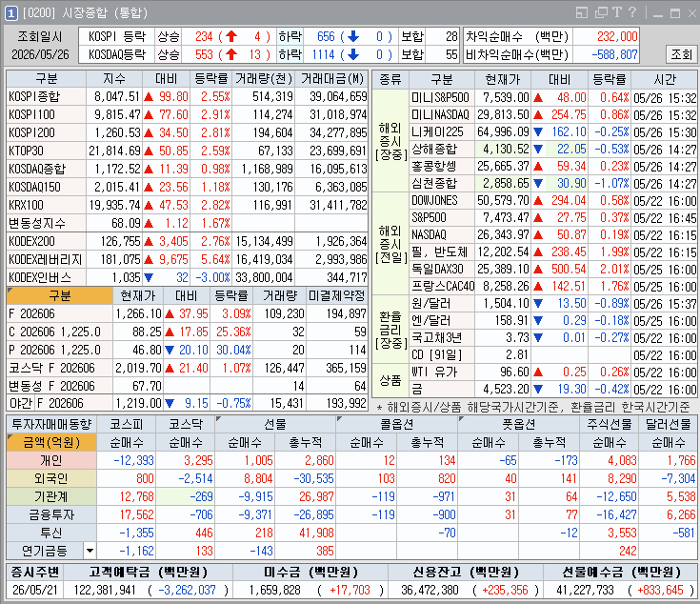
Task: Select the KOSPI200 row label
Action: (x=46, y=132)
